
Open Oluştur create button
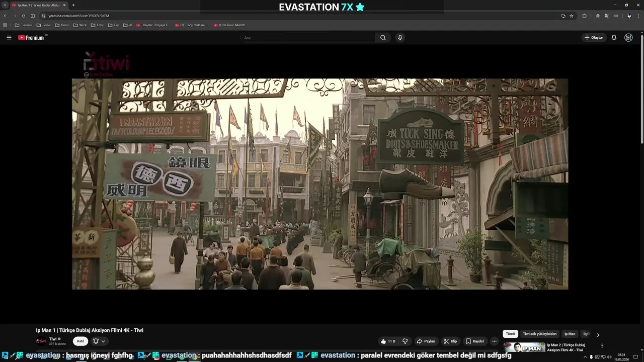(x=594, y=38)
